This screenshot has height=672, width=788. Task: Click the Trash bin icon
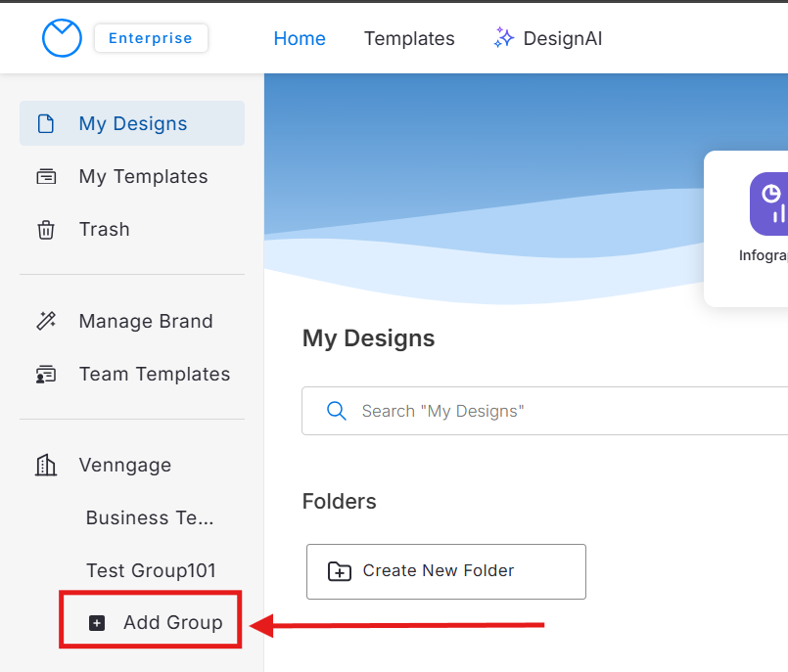pyautogui.click(x=46, y=230)
